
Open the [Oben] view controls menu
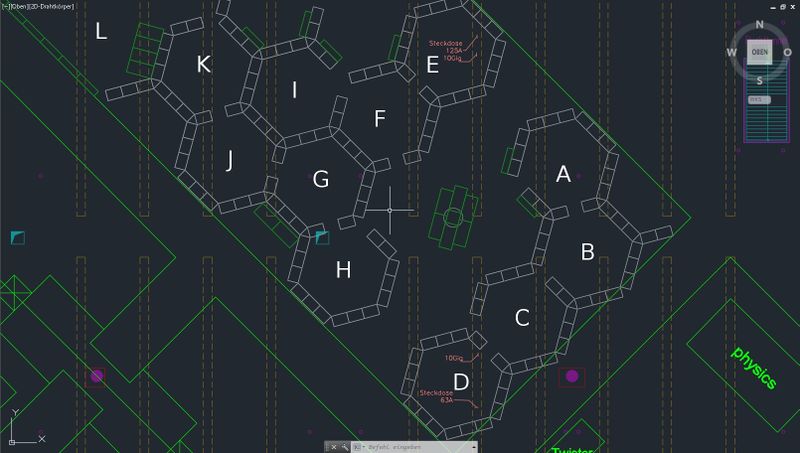click(x=20, y=6)
